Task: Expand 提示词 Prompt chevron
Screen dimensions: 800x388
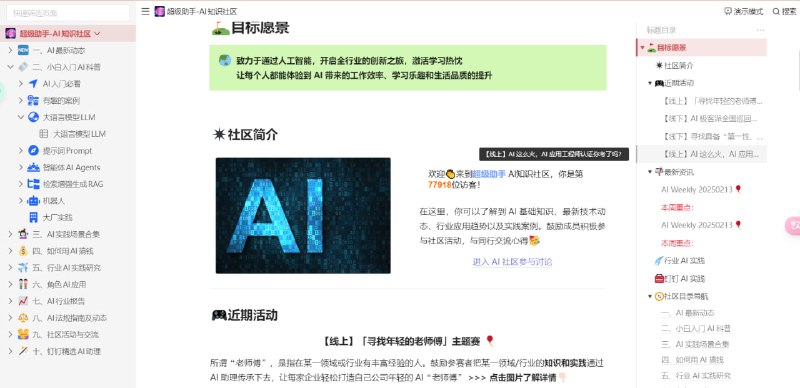Action: click(20, 151)
